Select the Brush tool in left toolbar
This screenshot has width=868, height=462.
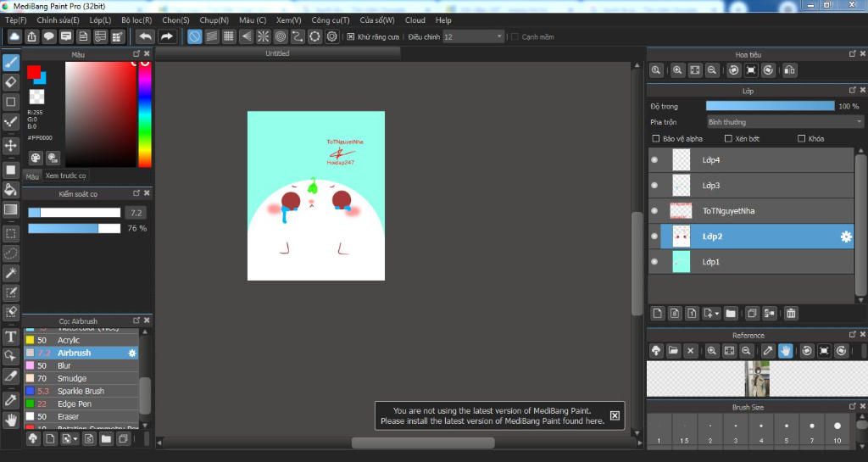tap(11, 63)
